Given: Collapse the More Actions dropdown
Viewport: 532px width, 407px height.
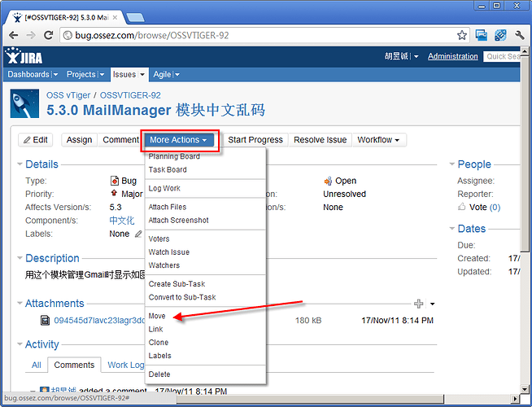Looking at the screenshot, I should [179, 140].
